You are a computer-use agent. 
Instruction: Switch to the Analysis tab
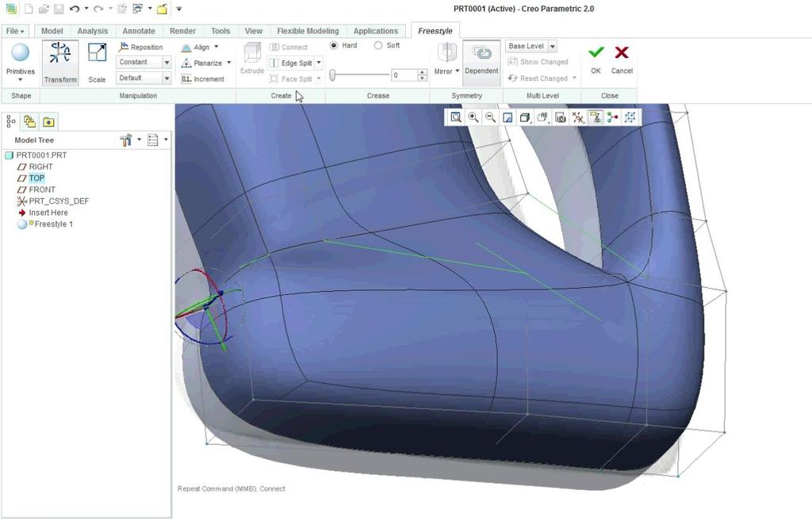tap(93, 31)
